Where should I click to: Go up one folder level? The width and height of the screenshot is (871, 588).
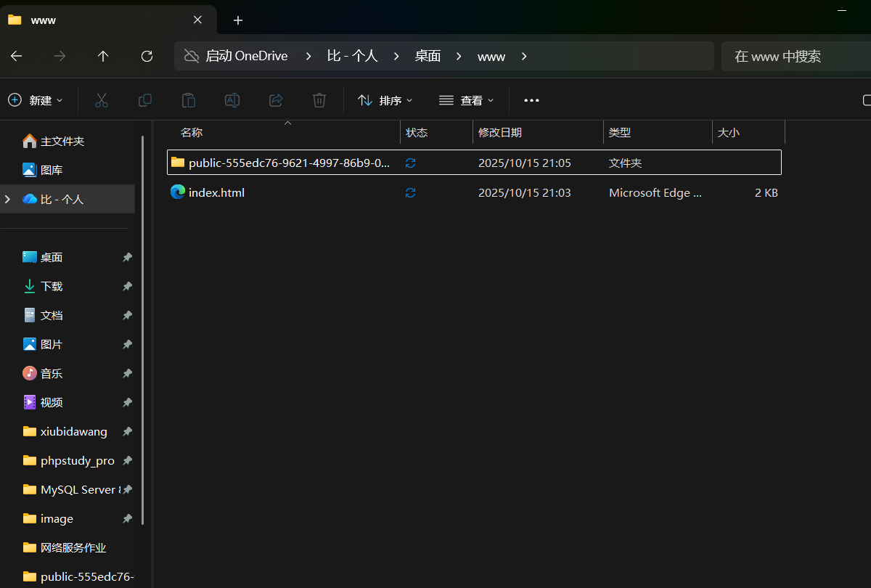103,56
